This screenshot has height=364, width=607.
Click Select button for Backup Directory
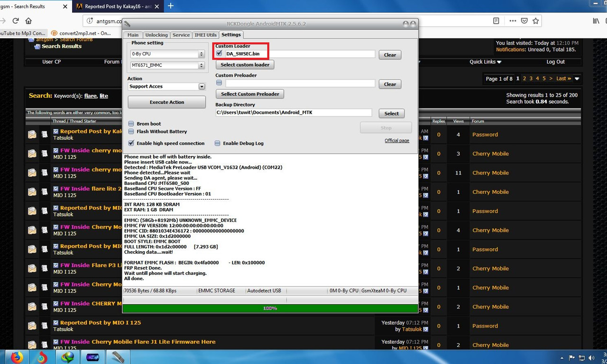point(392,114)
